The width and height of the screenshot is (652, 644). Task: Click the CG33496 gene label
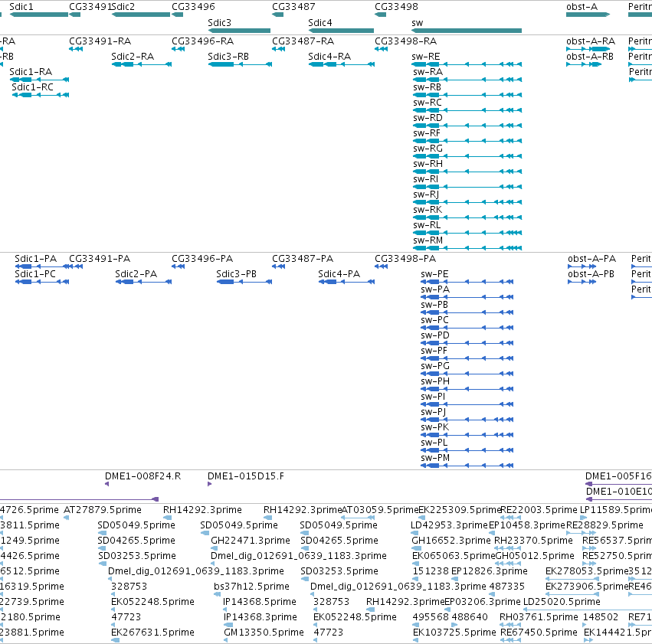(193, 7)
